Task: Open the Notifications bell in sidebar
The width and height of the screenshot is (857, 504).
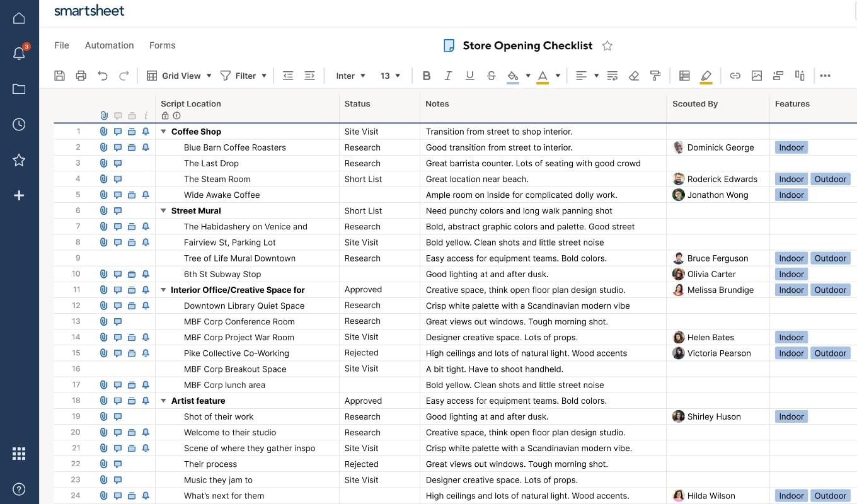Action: click(19, 54)
